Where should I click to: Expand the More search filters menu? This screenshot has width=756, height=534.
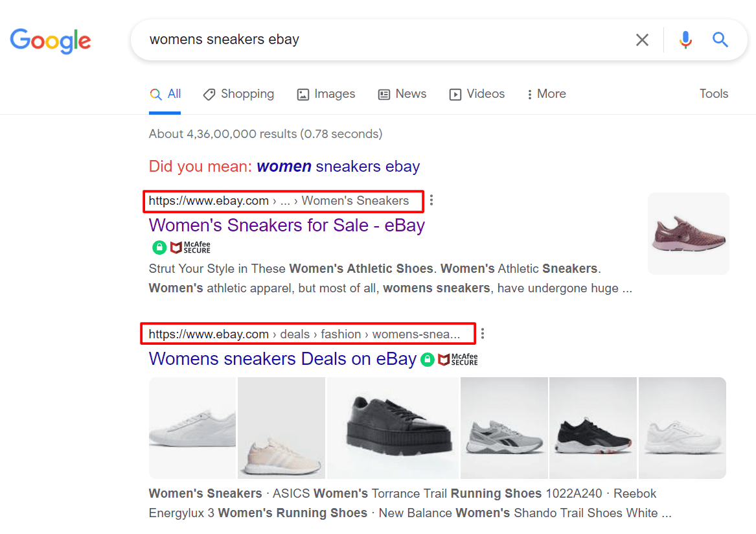coord(546,94)
